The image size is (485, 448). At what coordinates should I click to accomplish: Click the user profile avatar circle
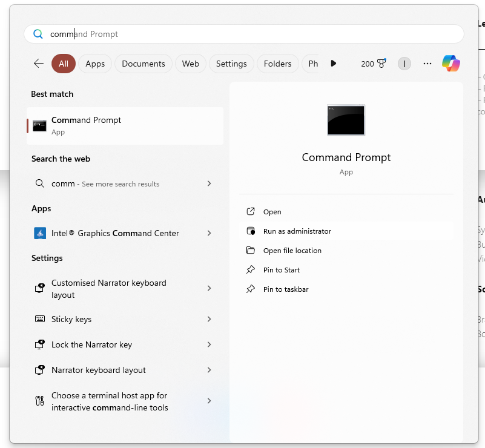[x=404, y=64]
